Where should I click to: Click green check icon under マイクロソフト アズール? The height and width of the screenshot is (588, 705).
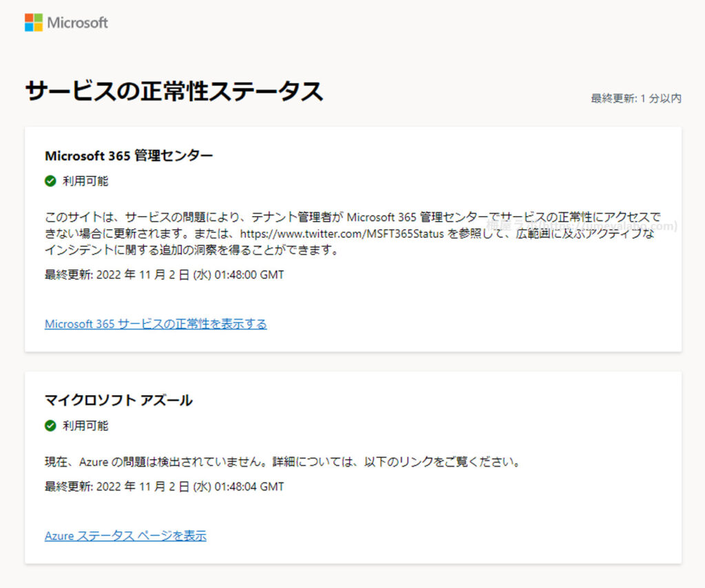tap(50, 426)
